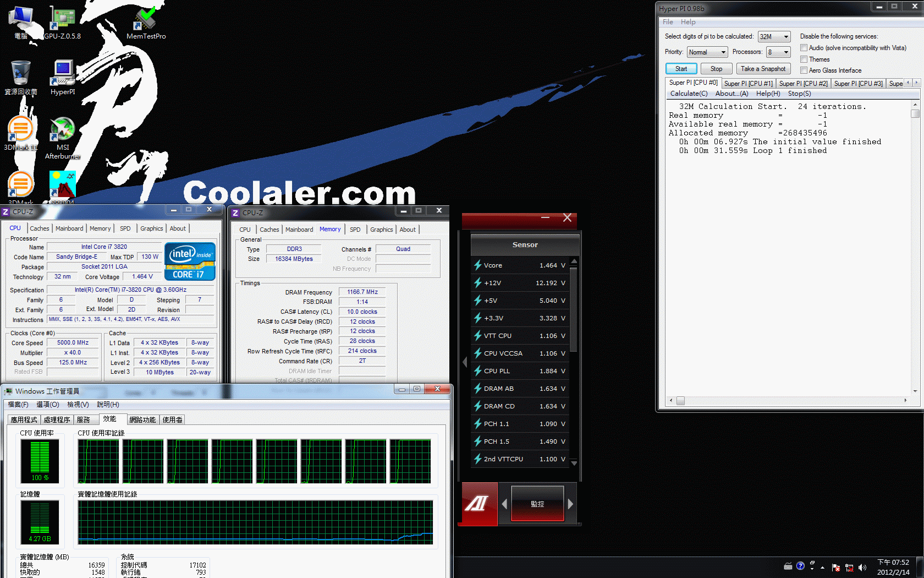
Task: Switch to the SPD tab in the Memory CPU-Z window
Action: (355, 230)
